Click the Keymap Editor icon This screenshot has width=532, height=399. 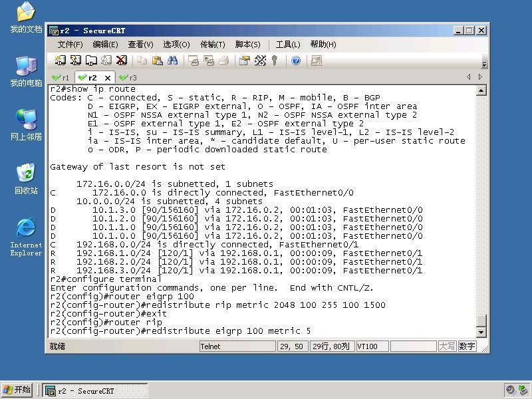click(x=260, y=61)
